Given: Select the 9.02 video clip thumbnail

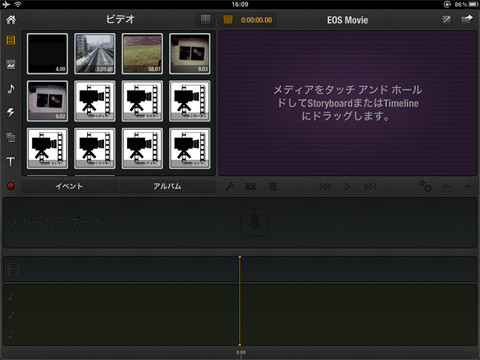Looking at the screenshot, I should pos(47,101).
